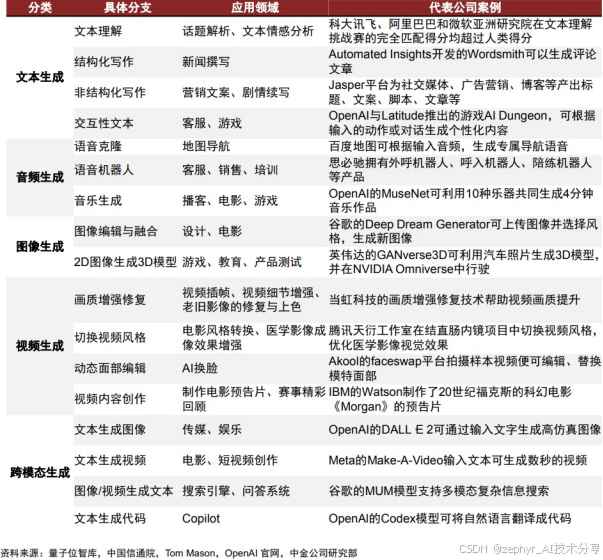Select the 视频生成 category cell
Image resolution: width=603 pixels, height=560 pixels.
tap(40, 346)
